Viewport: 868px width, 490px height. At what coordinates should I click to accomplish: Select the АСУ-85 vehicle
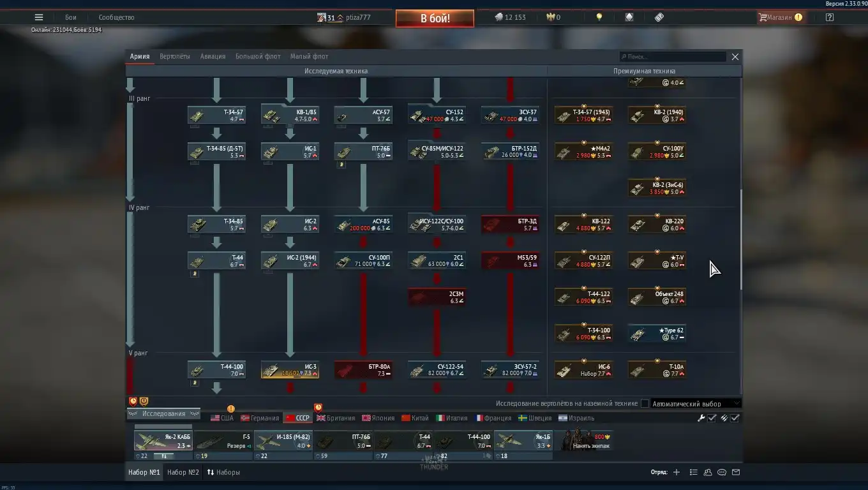coord(363,225)
